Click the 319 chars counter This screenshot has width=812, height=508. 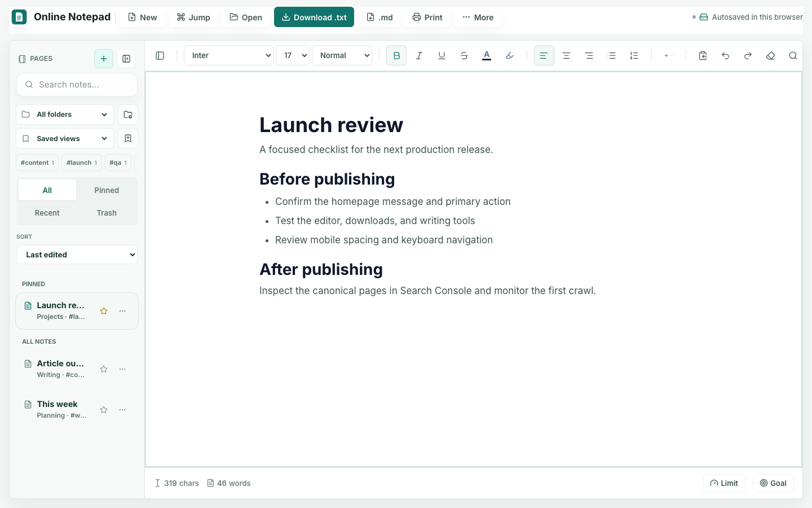pos(177,483)
